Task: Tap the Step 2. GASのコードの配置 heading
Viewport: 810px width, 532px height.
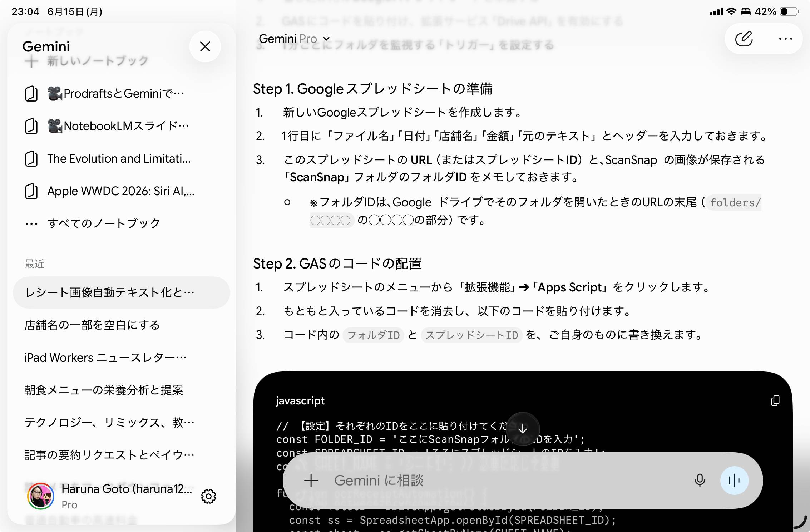Action: pos(337,263)
